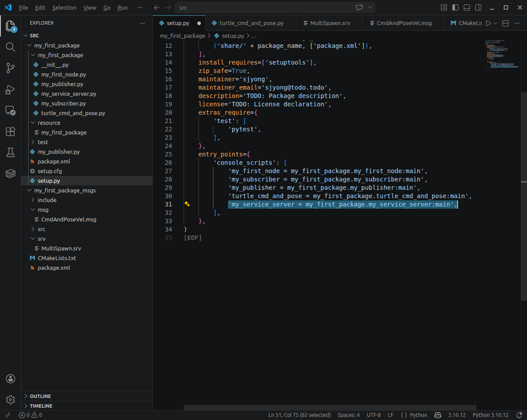Go to line via Ln 31, Col 75
The height and width of the screenshot is (420, 527).
(x=300, y=415)
